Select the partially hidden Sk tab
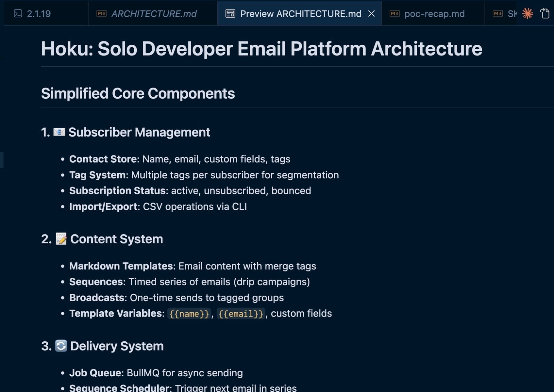This screenshot has height=392, width=554. (512, 14)
